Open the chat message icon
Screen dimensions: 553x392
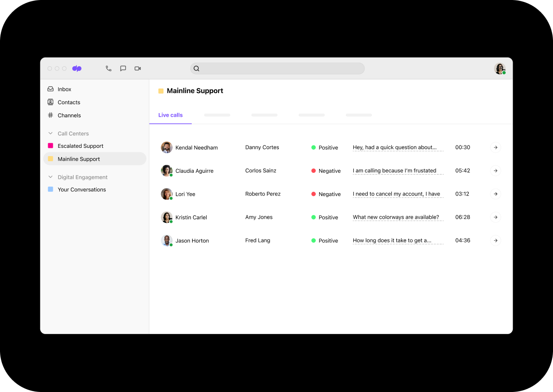tap(123, 69)
